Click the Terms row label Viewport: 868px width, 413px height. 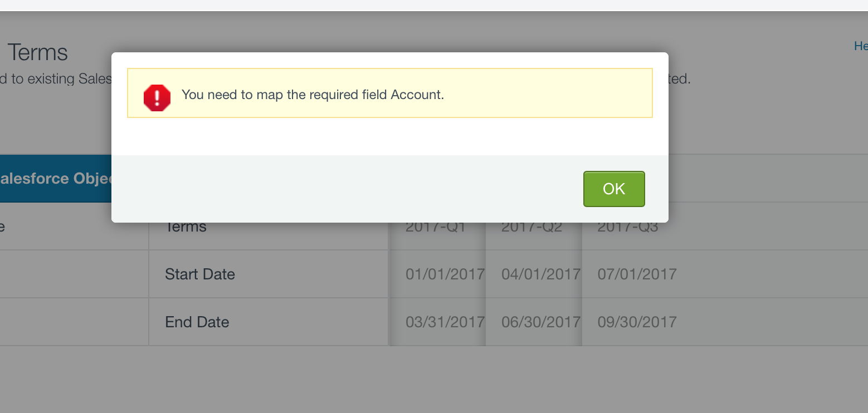click(186, 227)
